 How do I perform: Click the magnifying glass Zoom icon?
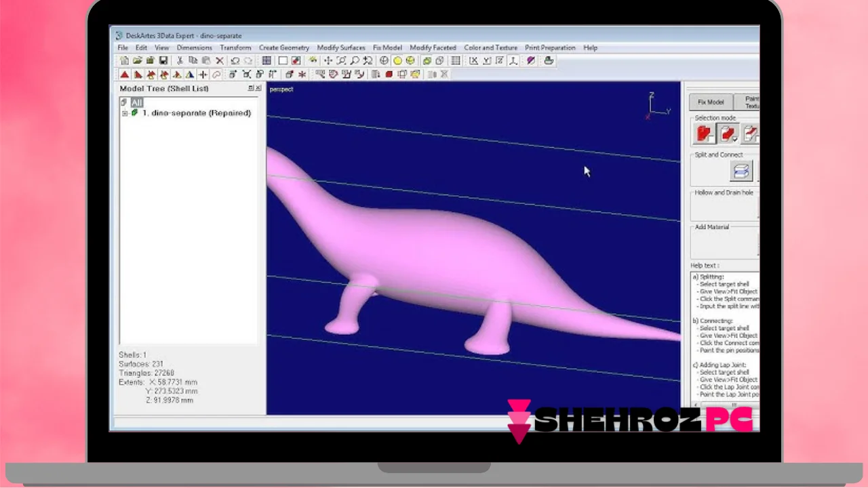tap(355, 61)
